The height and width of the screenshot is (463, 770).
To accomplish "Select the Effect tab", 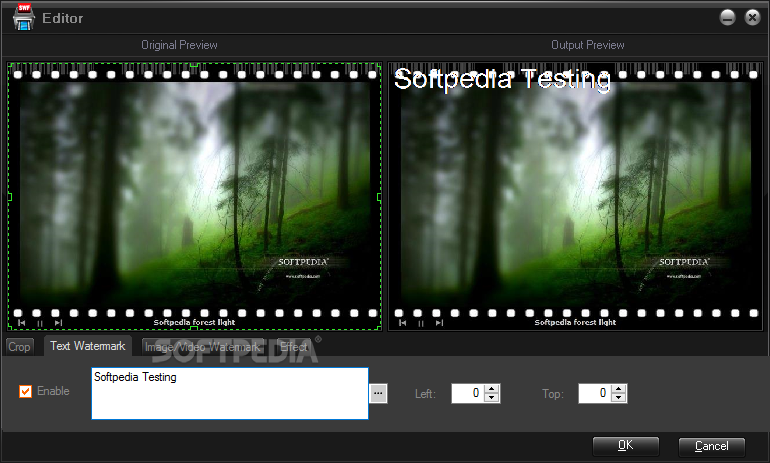I will pyautogui.click(x=293, y=347).
